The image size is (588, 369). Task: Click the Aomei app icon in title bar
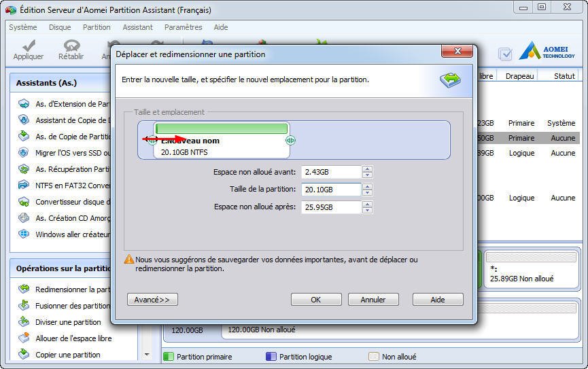pos(11,10)
